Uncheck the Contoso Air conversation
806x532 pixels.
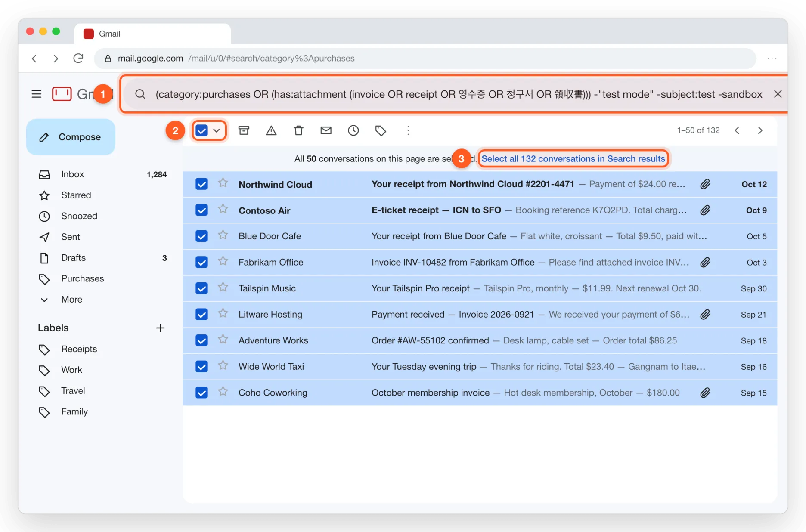click(x=201, y=210)
